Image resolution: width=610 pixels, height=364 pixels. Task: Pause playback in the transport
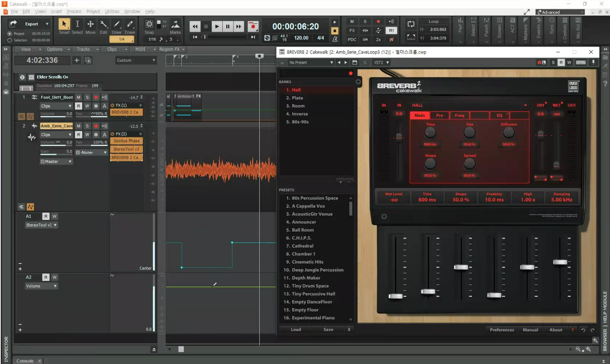(228, 26)
